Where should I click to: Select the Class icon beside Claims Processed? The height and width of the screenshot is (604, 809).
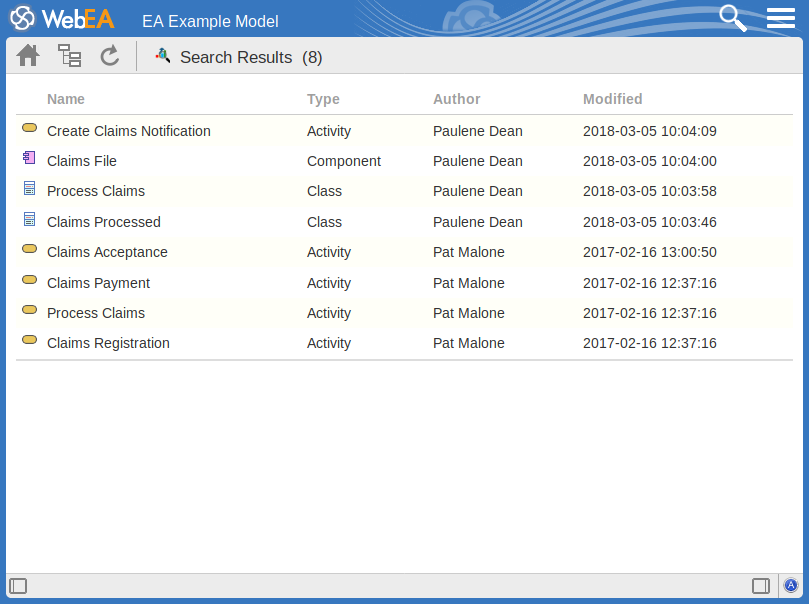coord(29,218)
